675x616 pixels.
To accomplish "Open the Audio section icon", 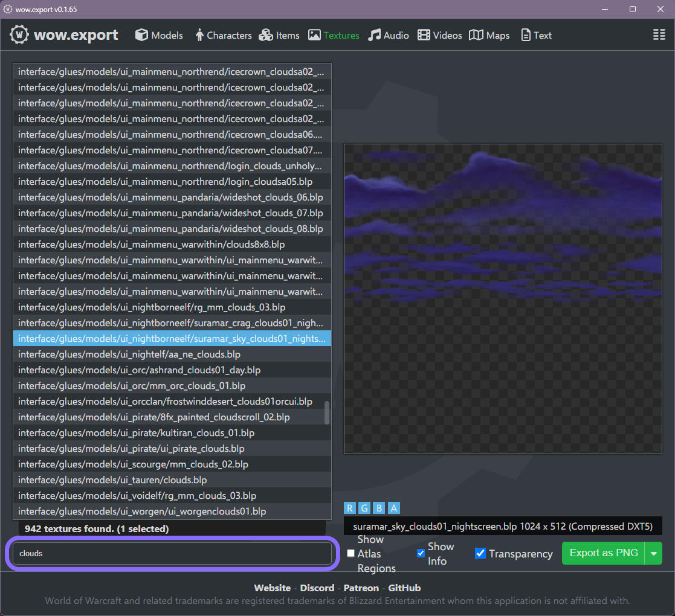I will click(375, 35).
